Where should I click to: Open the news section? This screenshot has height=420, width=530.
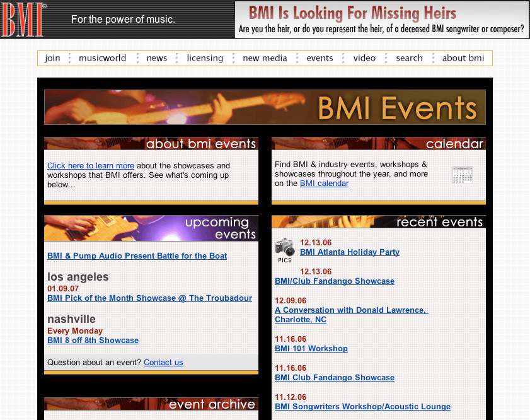pyautogui.click(x=157, y=58)
